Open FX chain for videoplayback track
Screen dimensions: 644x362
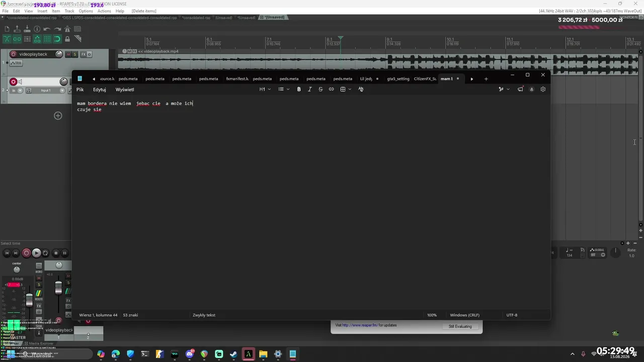(84, 54)
